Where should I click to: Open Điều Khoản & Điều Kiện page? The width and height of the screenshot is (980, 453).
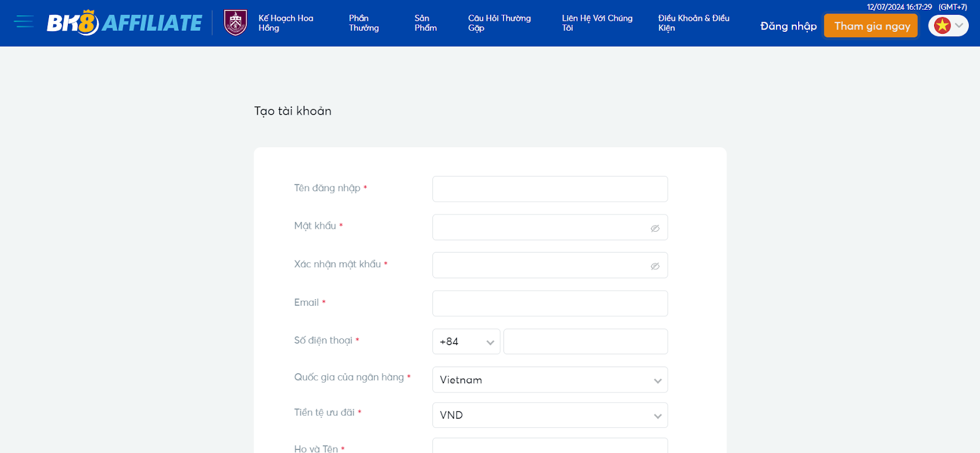[694, 23]
